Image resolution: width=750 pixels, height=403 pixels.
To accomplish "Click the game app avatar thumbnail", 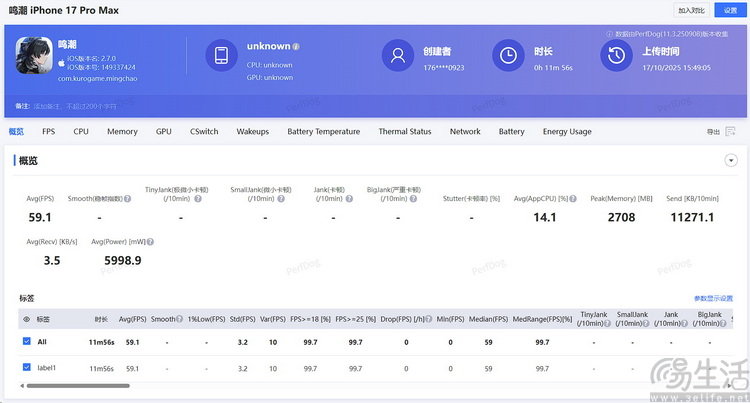I will 34,56.
